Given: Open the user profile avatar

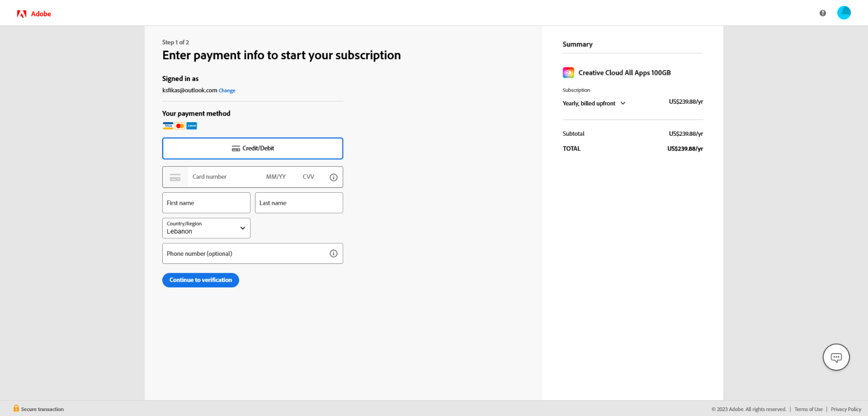Looking at the screenshot, I should click(844, 12).
